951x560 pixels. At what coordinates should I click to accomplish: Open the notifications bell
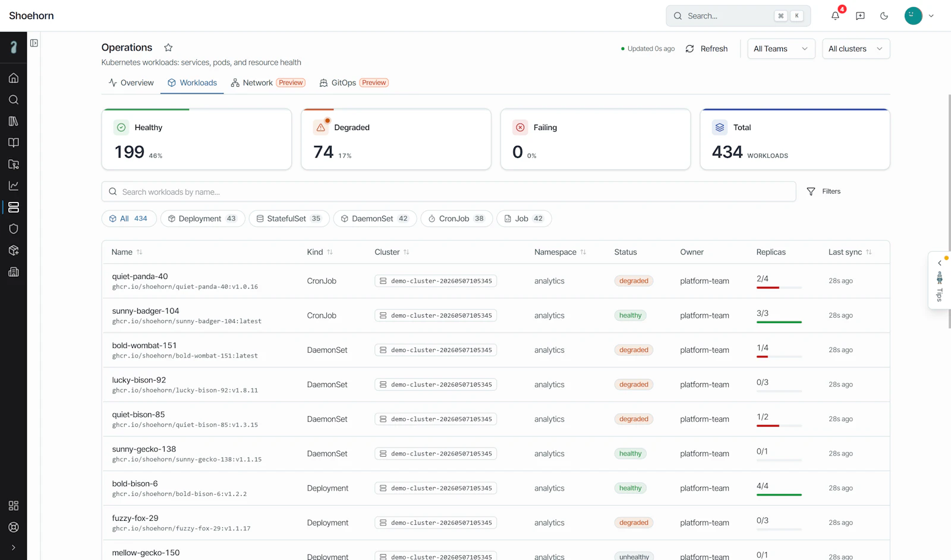(x=836, y=16)
